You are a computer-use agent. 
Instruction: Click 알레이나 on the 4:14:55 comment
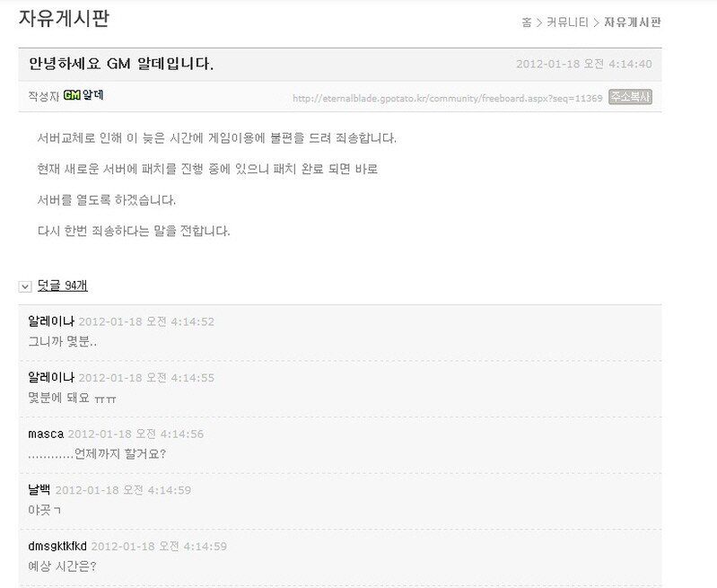click(51, 378)
